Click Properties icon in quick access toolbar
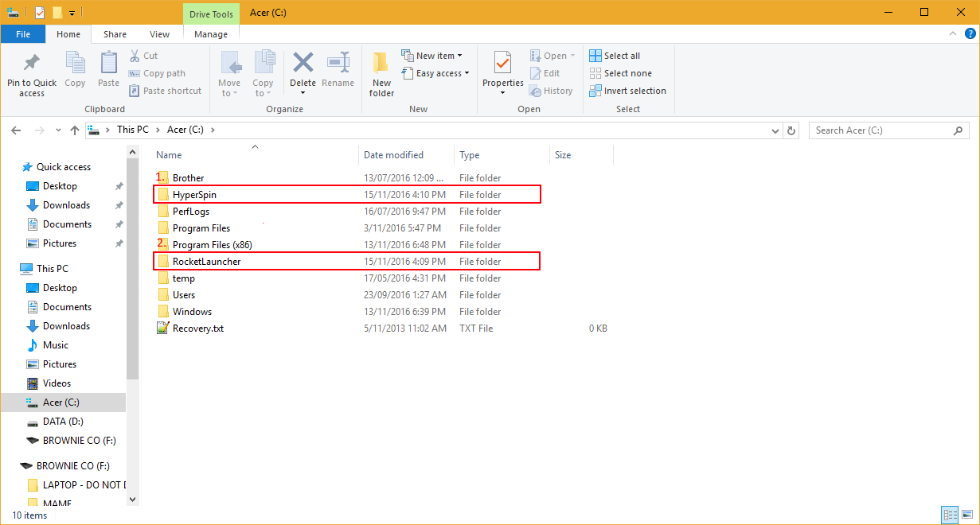This screenshot has width=980, height=525. 40,12
